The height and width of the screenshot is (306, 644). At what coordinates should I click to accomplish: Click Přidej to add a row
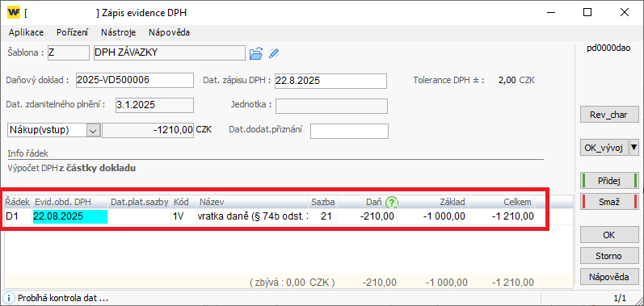[x=610, y=181]
